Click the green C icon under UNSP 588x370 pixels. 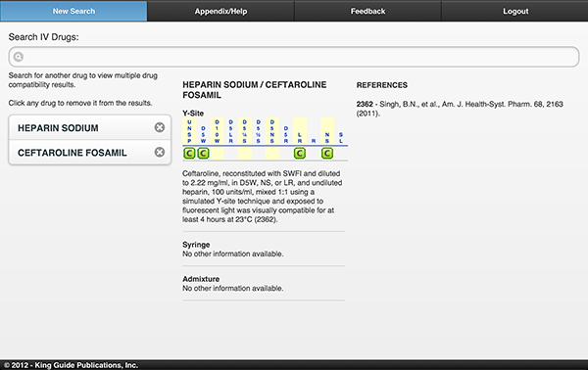pos(189,153)
